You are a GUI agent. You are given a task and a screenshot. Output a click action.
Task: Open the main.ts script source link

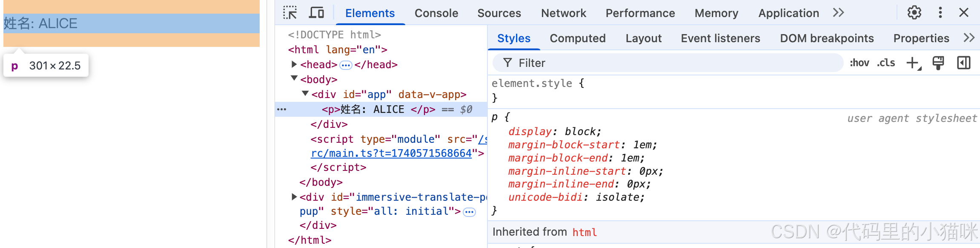click(x=391, y=153)
